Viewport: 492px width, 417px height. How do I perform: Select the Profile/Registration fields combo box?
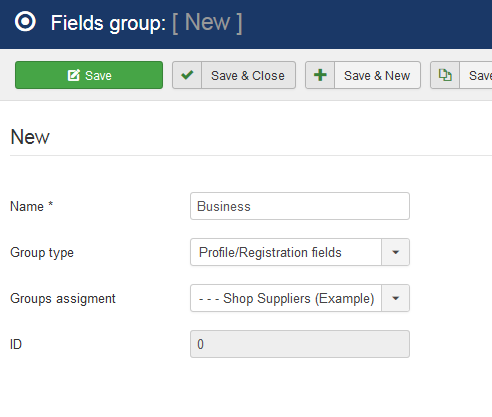tap(300, 252)
